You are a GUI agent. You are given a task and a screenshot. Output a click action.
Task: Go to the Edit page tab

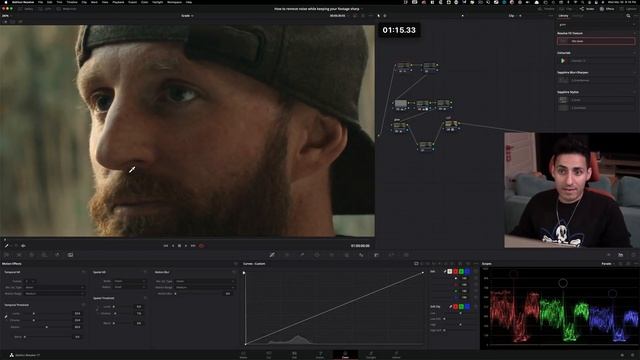pyautogui.click(x=294, y=355)
